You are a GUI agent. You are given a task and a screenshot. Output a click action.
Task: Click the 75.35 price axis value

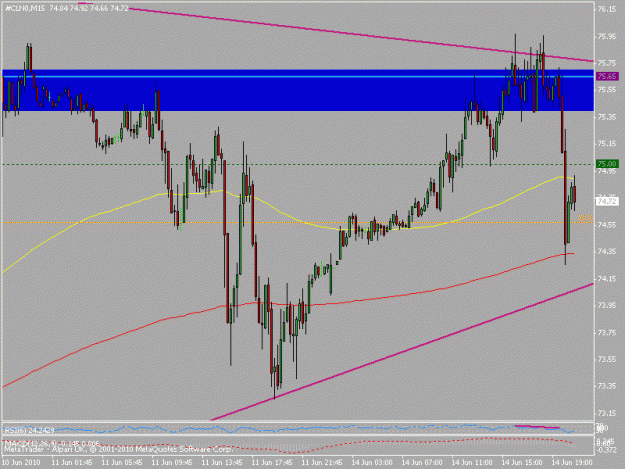(x=606, y=117)
